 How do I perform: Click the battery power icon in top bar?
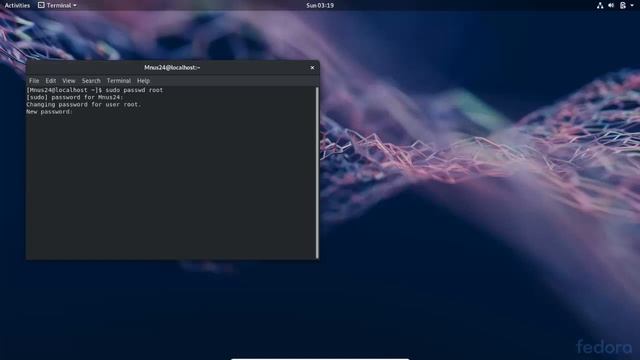(x=623, y=5)
